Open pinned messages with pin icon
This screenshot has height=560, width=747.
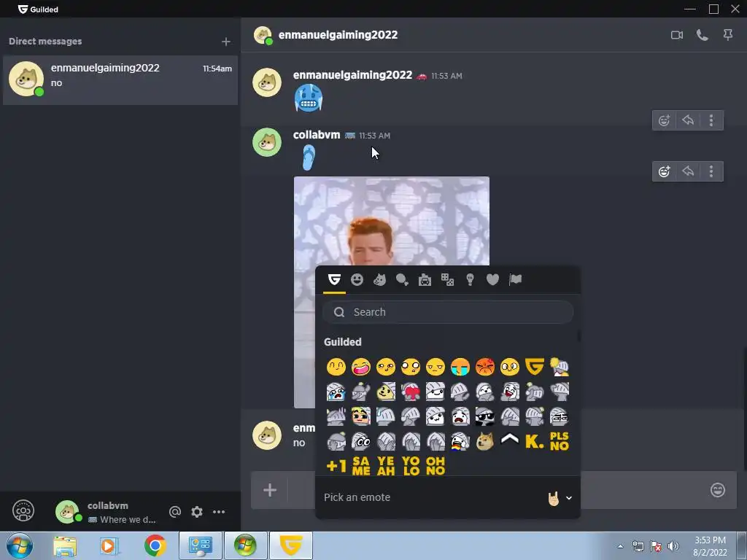point(728,35)
